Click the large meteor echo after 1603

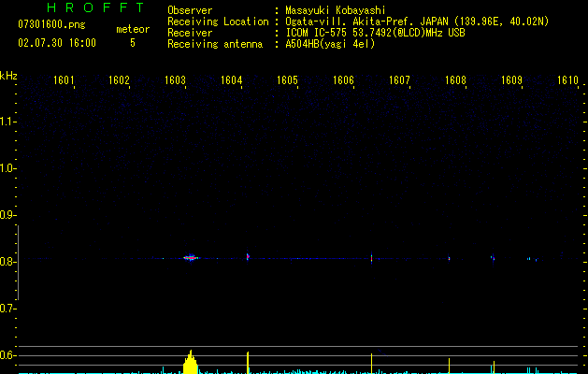[x=191, y=258]
